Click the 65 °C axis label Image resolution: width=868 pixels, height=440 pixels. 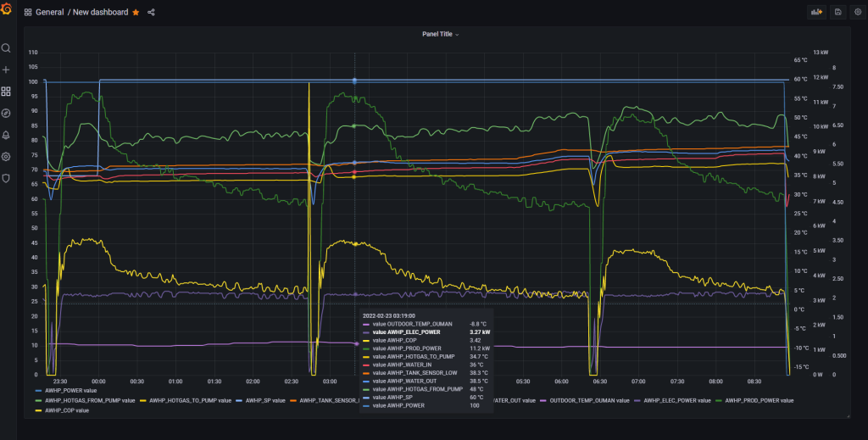pyautogui.click(x=800, y=60)
